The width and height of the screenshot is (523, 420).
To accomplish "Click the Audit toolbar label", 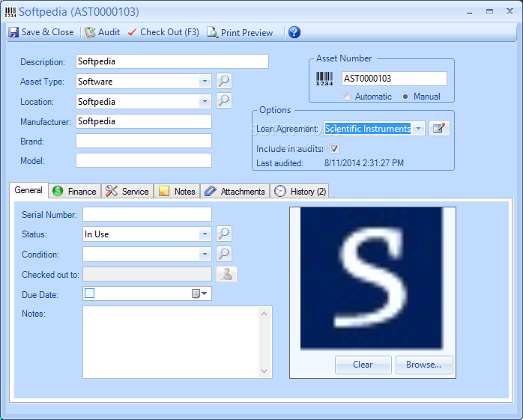I will 109,32.
